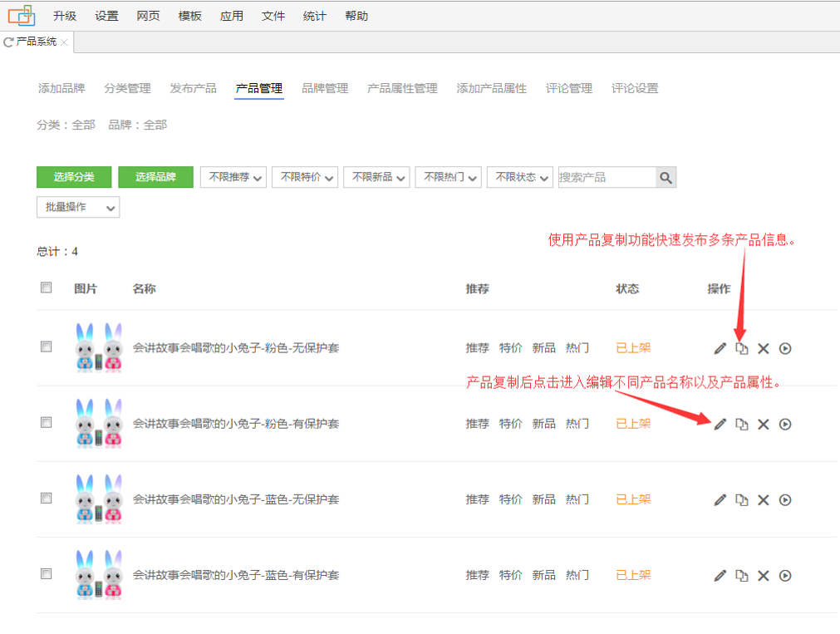Click the copy icon for 粉色-无保护套 product

(742, 348)
